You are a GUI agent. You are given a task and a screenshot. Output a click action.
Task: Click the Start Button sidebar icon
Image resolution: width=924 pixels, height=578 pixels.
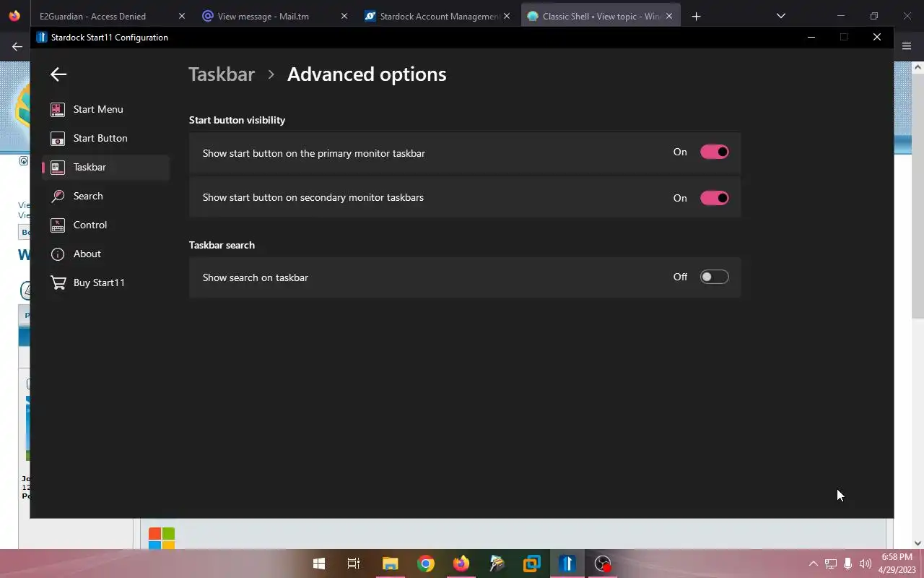pos(58,138)
